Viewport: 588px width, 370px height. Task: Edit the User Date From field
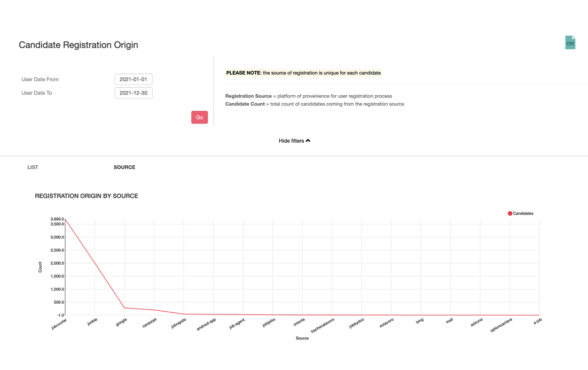134,79
